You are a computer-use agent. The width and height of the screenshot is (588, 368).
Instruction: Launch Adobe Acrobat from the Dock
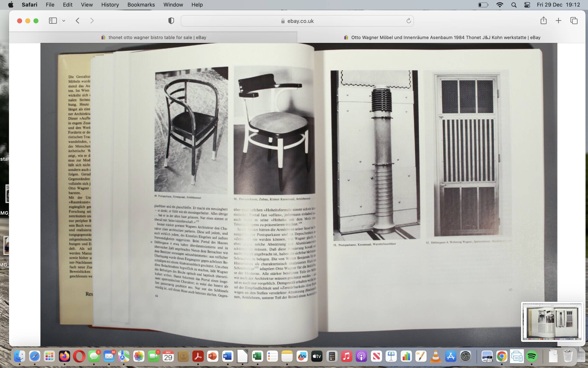(x=198, y=357)
